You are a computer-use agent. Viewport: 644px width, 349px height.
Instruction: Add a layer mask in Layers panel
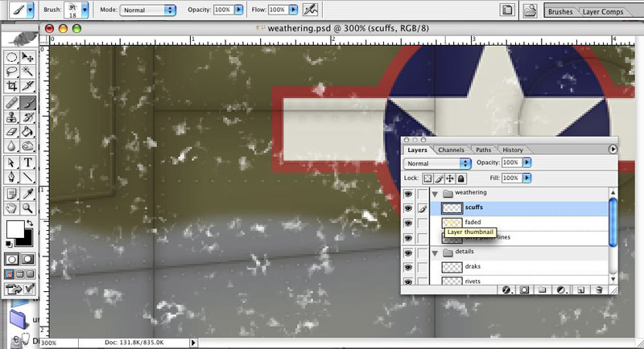point(524,290)
